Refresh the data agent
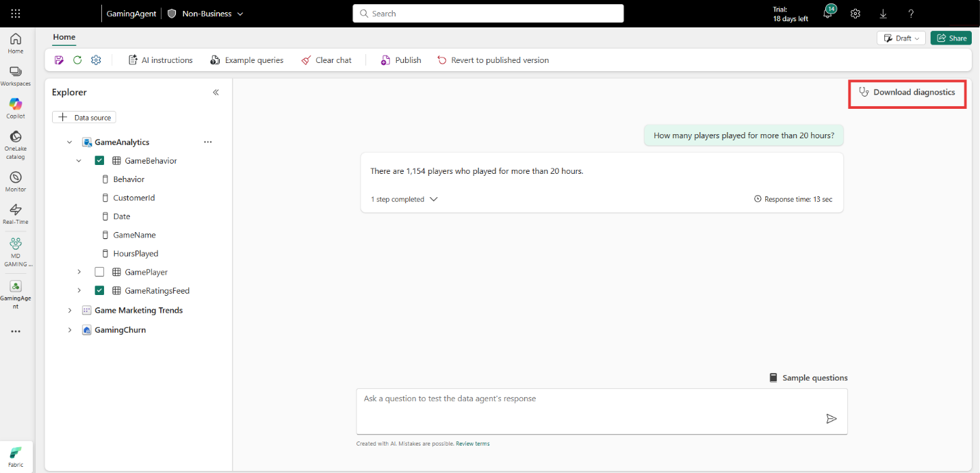980x473 pixels. click(x=77, y=60)
